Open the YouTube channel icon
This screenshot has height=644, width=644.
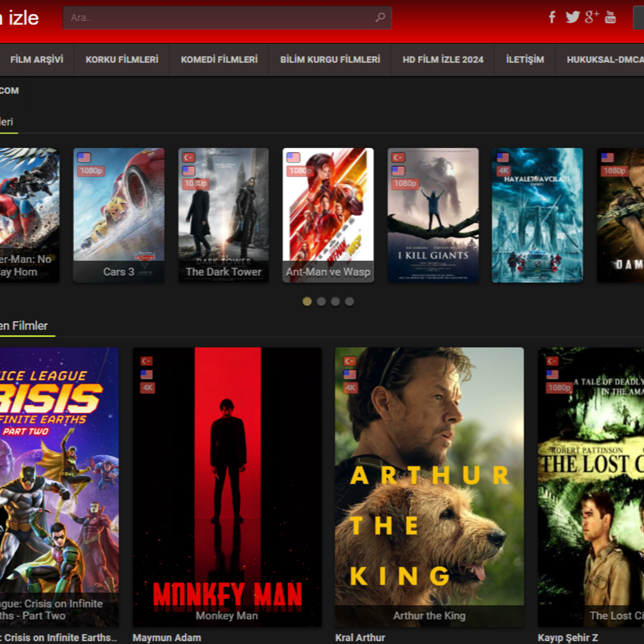pos(610,17)
